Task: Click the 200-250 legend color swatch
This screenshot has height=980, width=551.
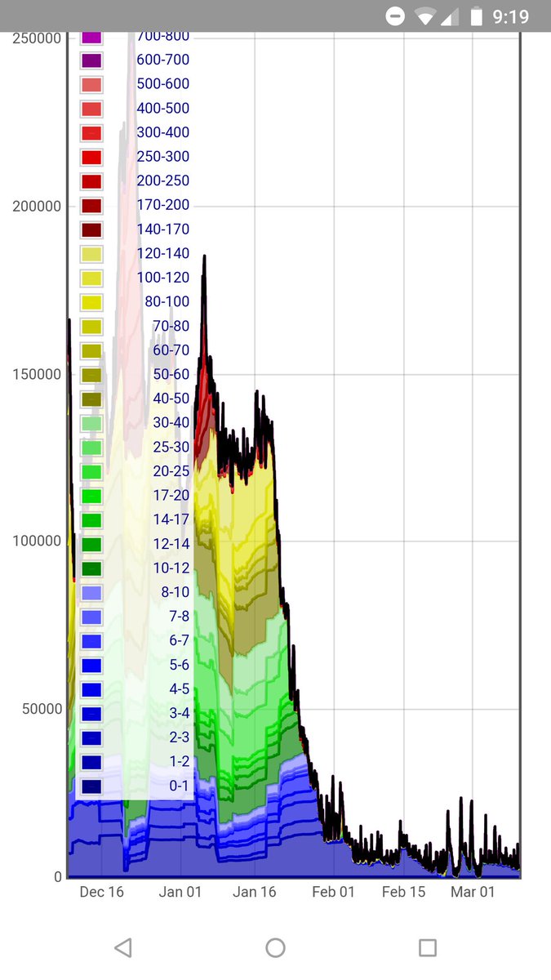Action: [91, 181]
